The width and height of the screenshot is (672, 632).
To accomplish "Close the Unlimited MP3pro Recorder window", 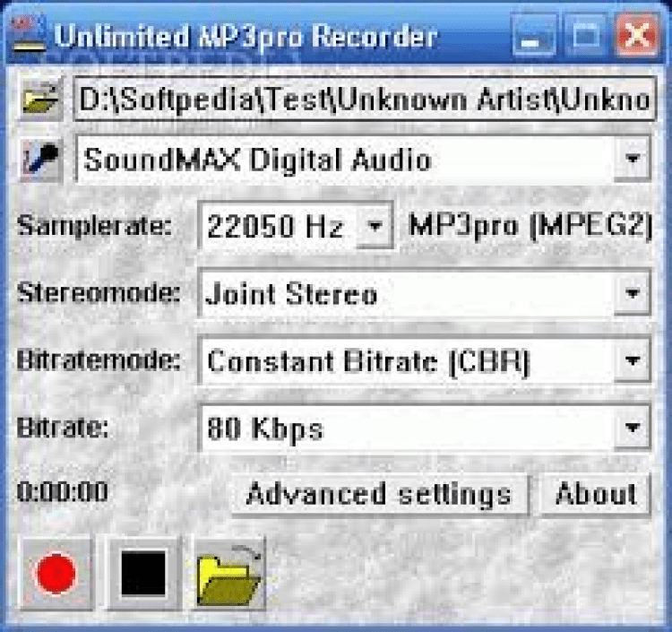I will [x=638, y=35].
